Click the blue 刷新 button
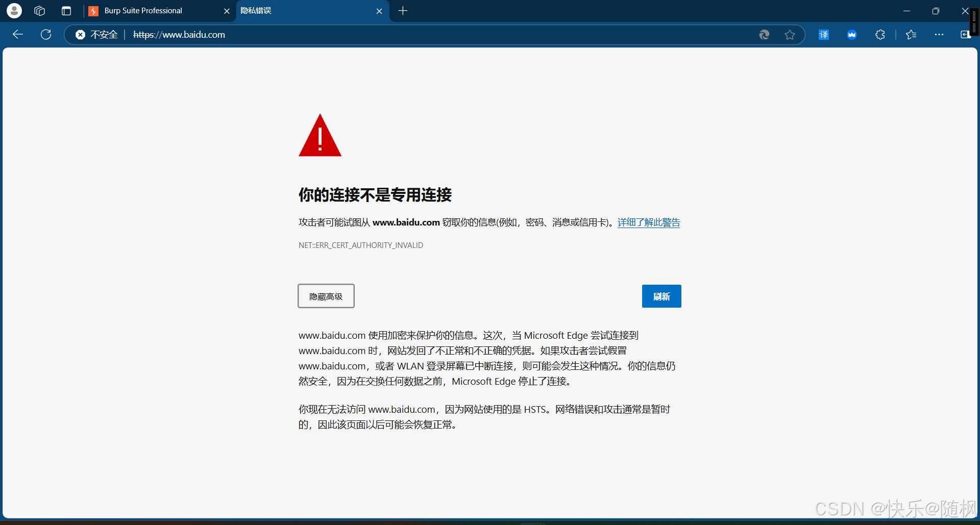The image size is (980, 525). [x=661, y=296]
